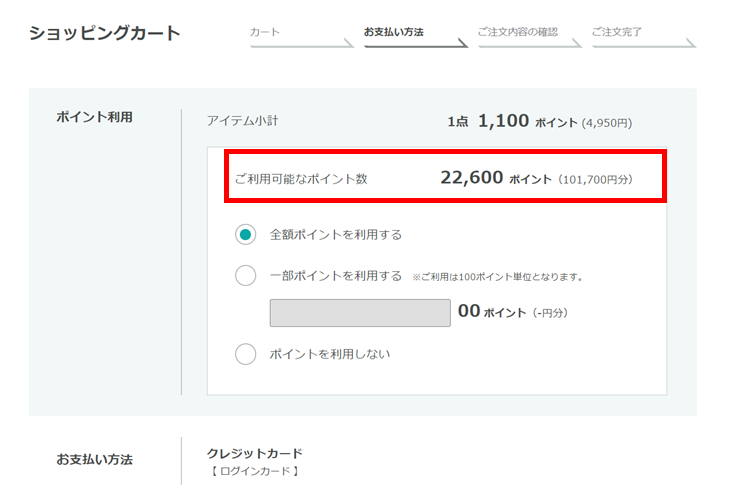The image size is (734, 502).
Task: Select ポイントを利用しない radio button
Action: (x=245, y=354)
